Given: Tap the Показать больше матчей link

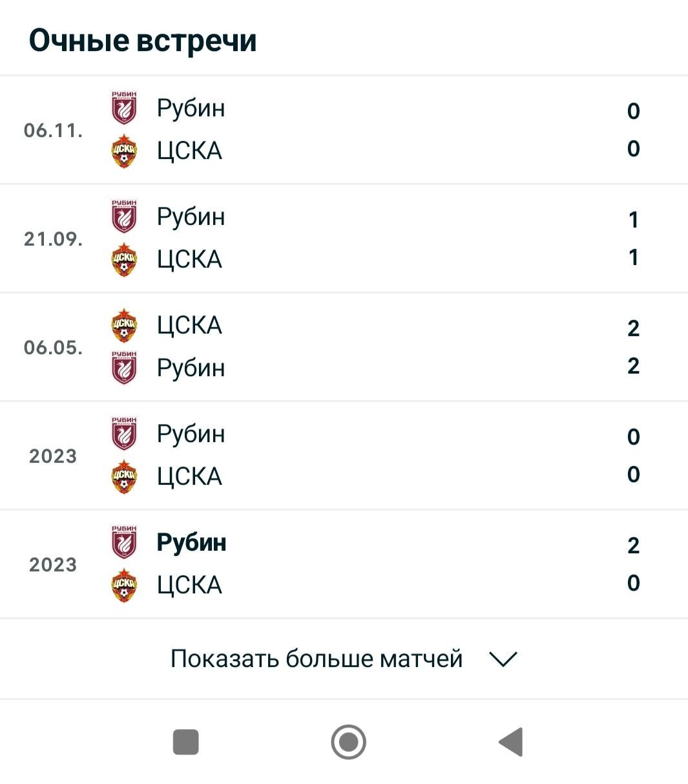Looking at the screenshot, I should pos(317,659).
